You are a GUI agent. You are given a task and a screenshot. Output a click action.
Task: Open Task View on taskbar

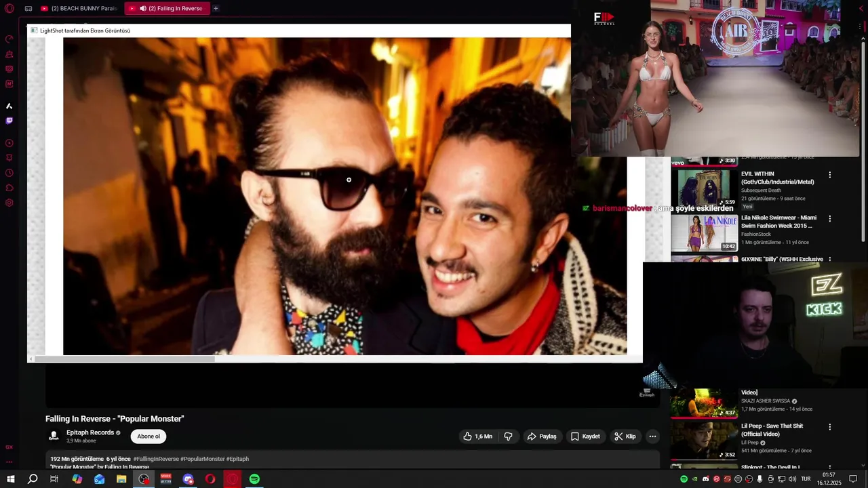click(x=54, y=479)
